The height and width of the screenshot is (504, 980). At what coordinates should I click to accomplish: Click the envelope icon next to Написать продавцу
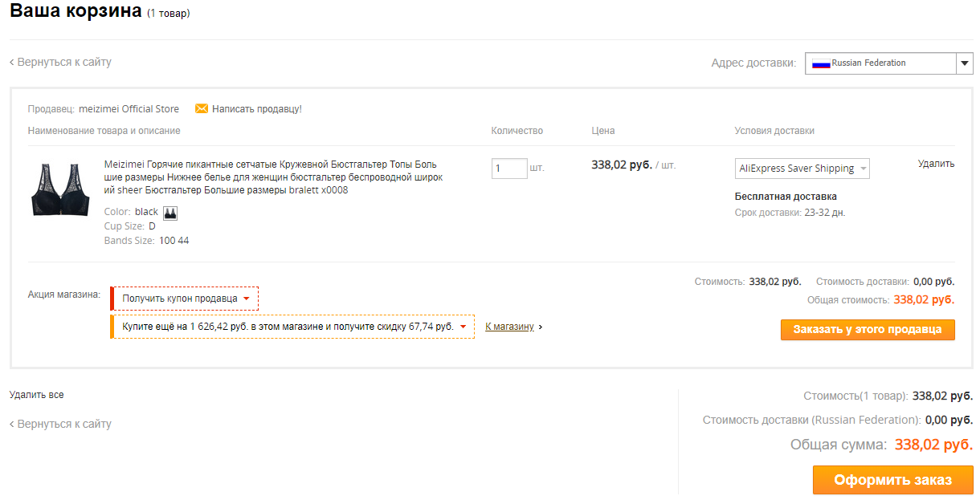coord(202,108)
